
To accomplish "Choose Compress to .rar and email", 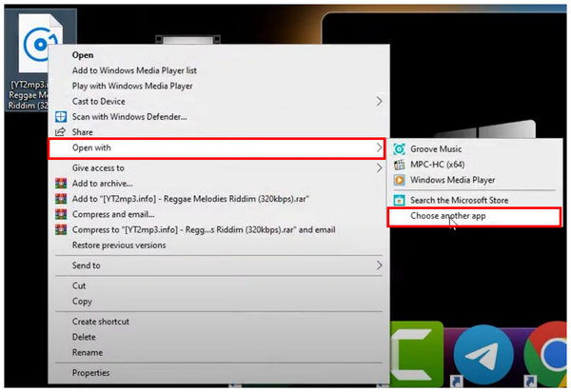I will (204, 229).
